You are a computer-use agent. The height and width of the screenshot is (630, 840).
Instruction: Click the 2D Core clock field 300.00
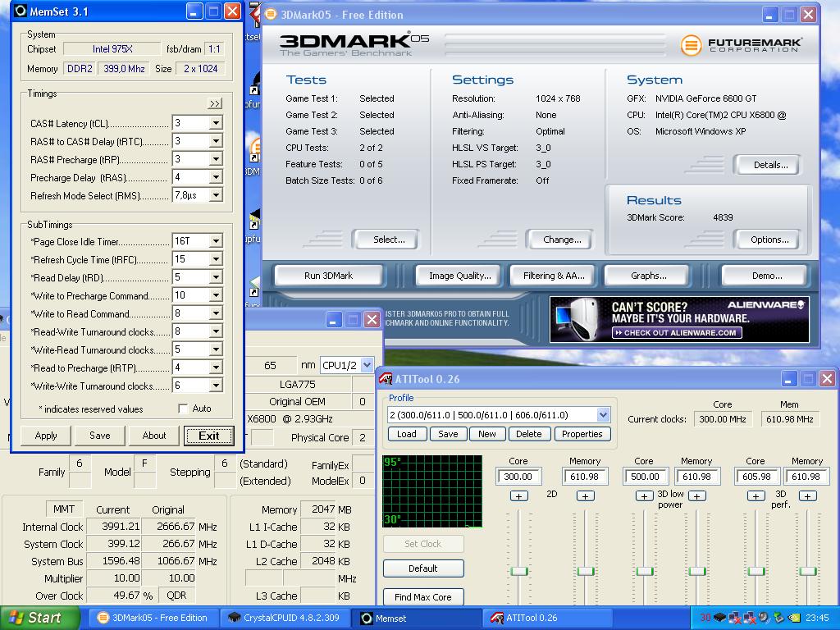click(518, 477)
